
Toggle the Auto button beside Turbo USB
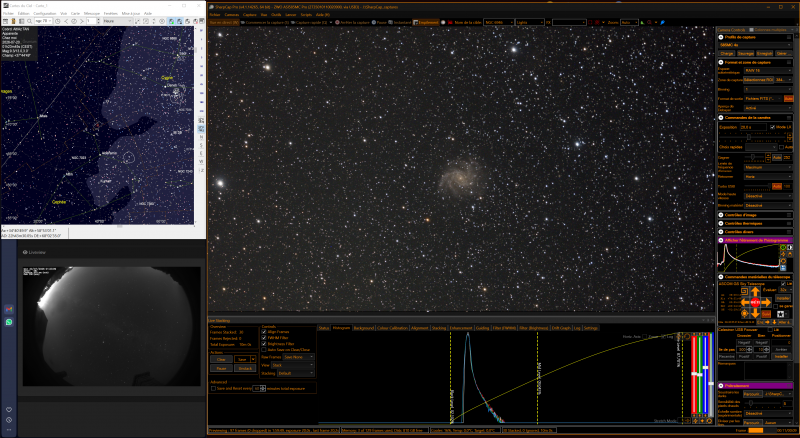[x=777, y=186]
